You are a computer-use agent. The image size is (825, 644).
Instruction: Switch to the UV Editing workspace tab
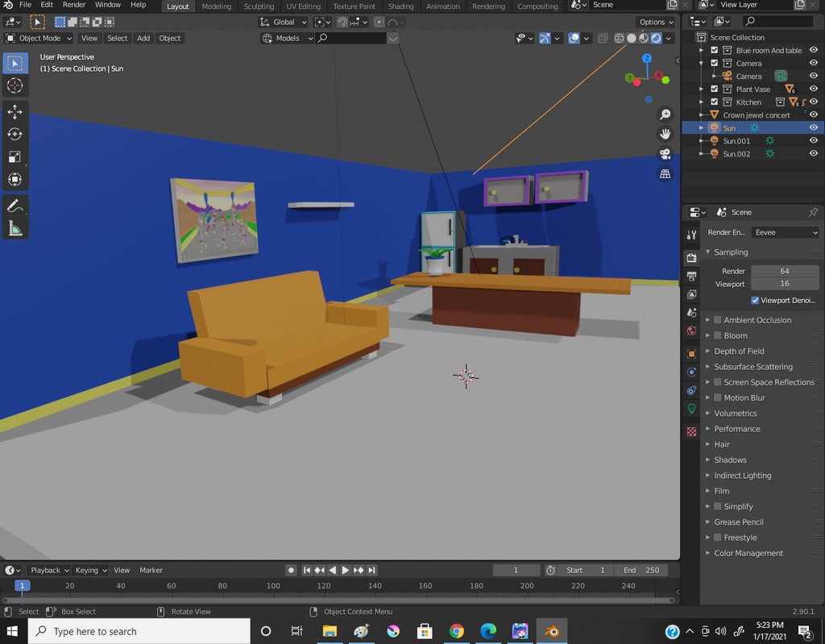303,6
